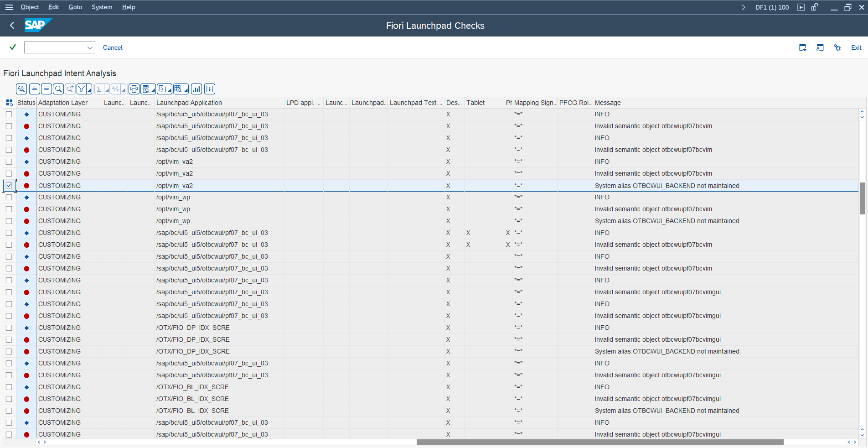Open the Total dropdown arrow beside sigma
868x448 pixels.
(107, 89)
